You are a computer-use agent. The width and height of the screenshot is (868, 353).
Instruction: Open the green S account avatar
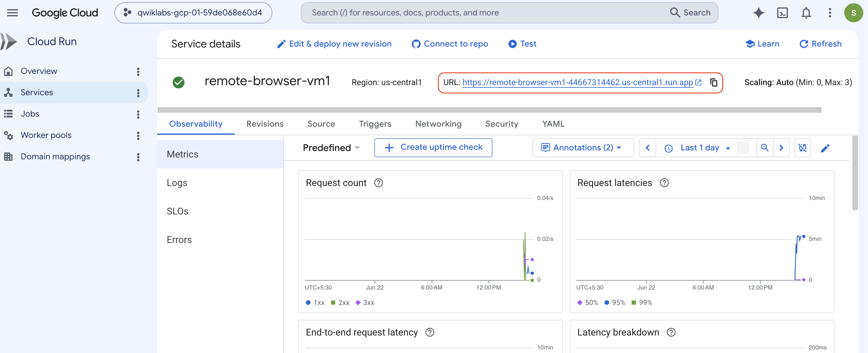coord(853,13)
